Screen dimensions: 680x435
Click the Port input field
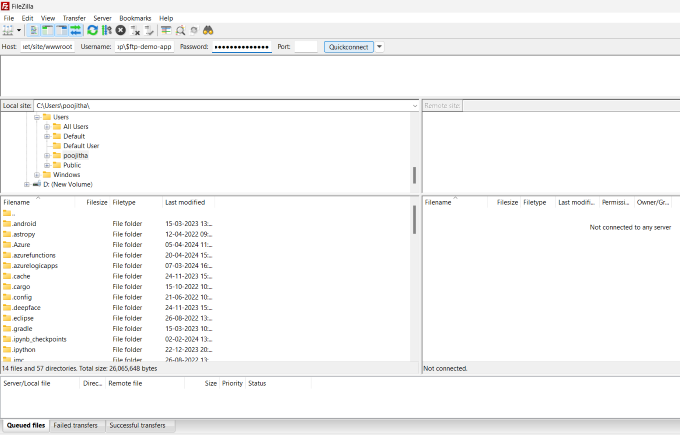click(306, 47)
